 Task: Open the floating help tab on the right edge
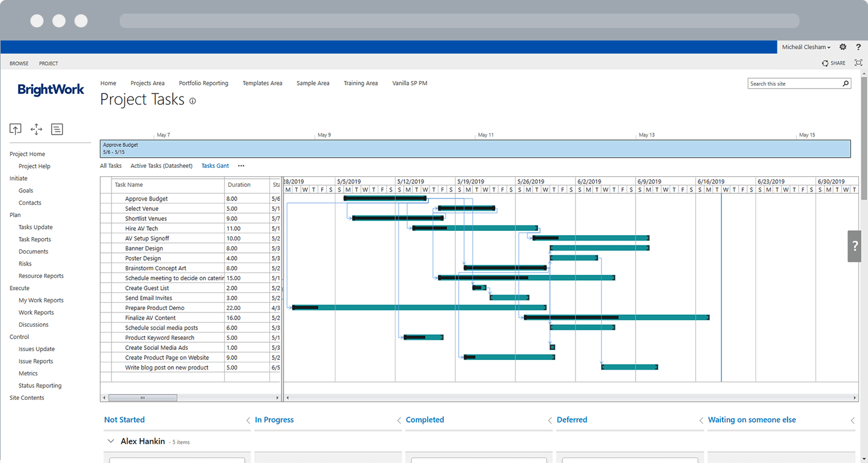click(855, 246)
